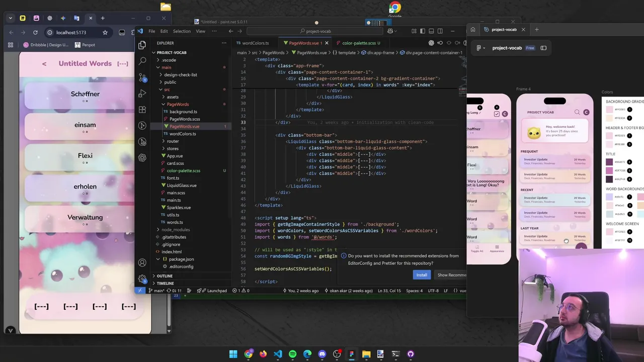The height and width of the screenshot is (362, 644).
Task: Click the VS Code command center search box
Action: [315, 31]
